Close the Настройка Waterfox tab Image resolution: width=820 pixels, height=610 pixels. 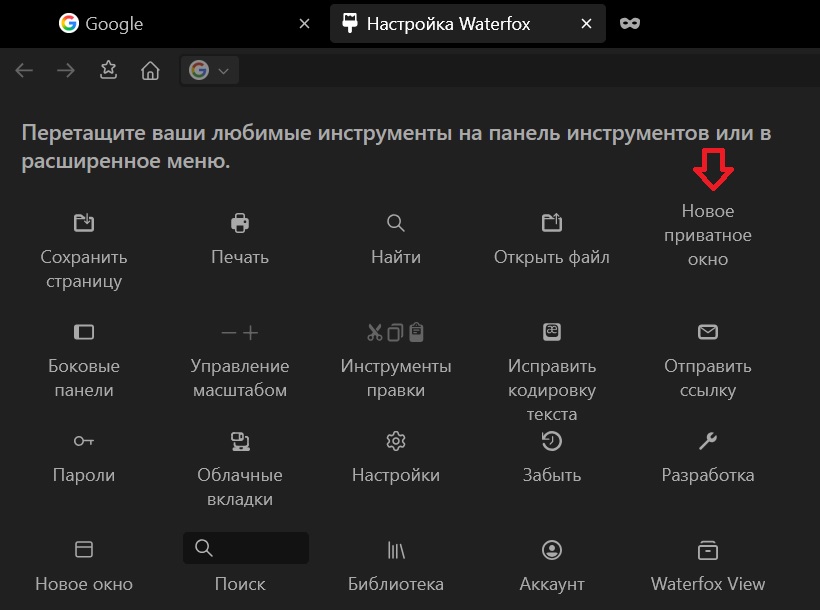pos(587,24)
